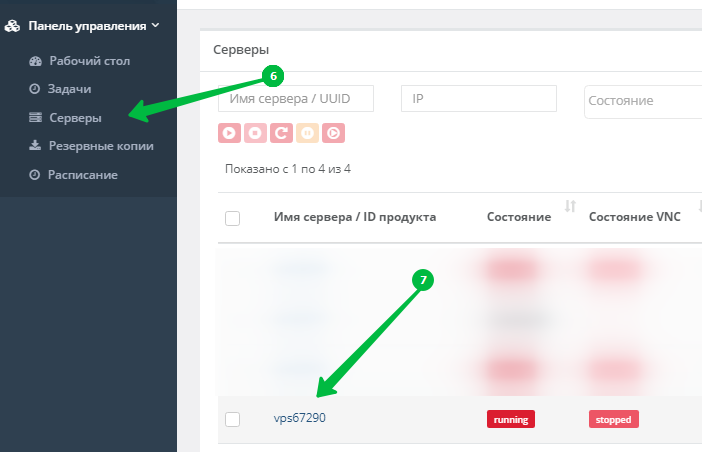
Task: Click the Резервные копии download icon
Action: pyautogui.click(x=35, y=145)
